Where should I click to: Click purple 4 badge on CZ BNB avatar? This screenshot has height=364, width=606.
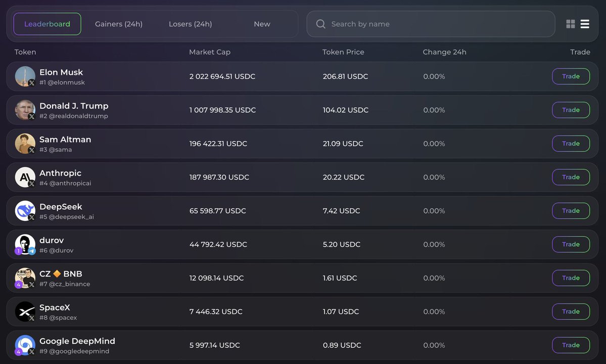[18, 285]
